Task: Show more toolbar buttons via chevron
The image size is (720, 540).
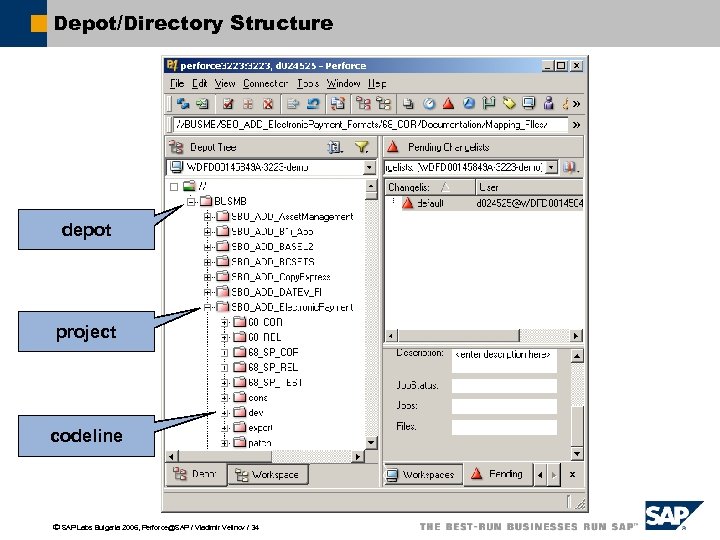Action: 577,104
